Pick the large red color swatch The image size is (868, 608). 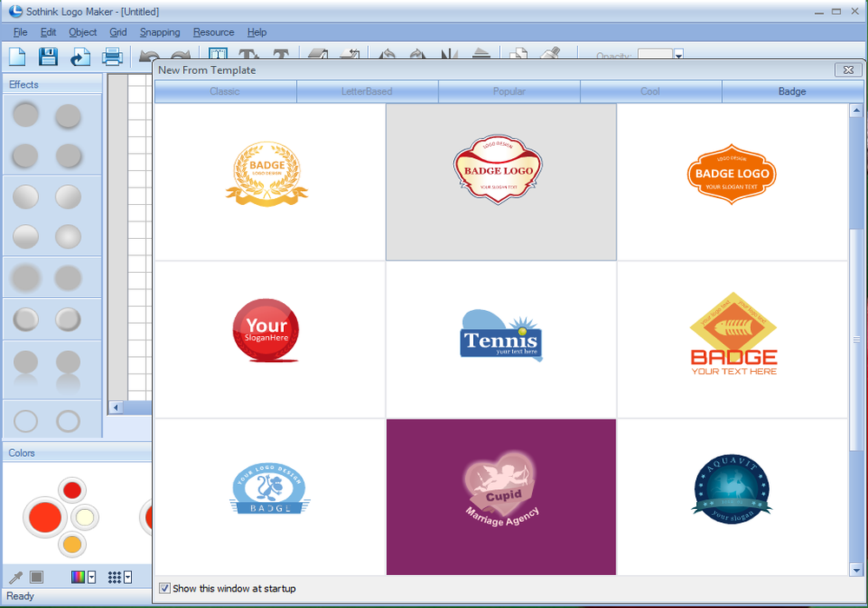click(45, 518)
